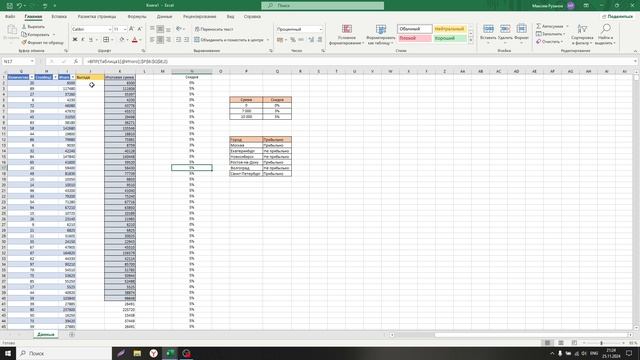Open the Файл menu

10,17
